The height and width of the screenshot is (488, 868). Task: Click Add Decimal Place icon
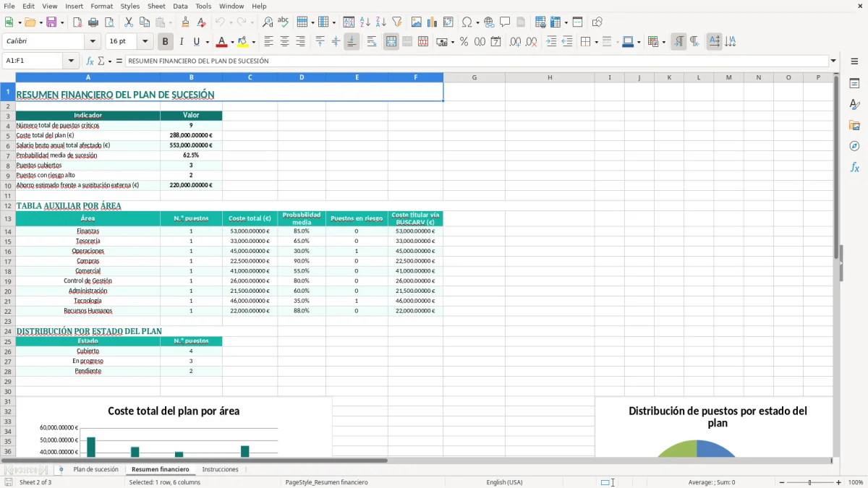point(515,42)
